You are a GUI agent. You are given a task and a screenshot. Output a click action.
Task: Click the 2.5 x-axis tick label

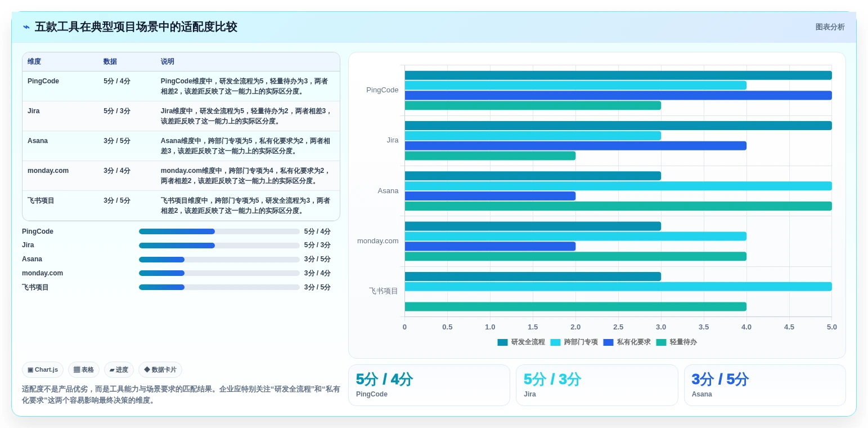(618, 327)
